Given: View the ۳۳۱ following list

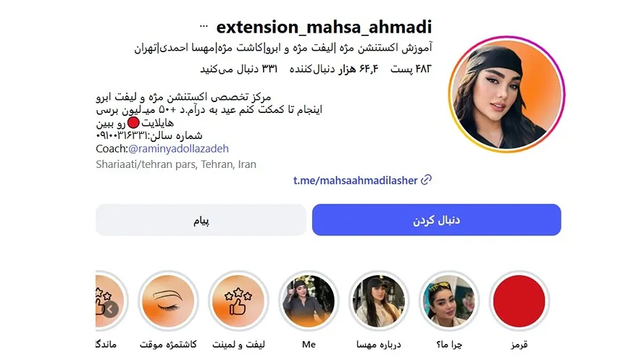Looking at the screenshot, I should click(238, 69).
